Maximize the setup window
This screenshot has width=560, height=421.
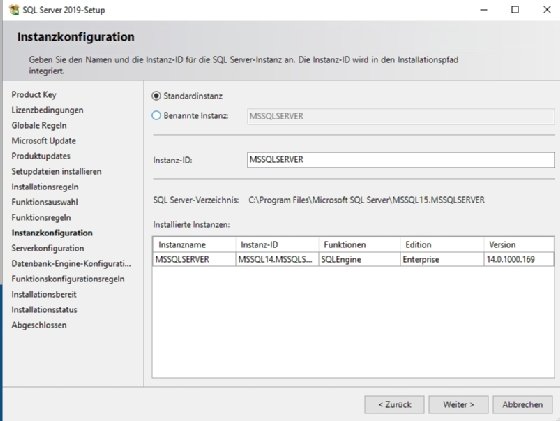pyautogui.click(x=515, y=10)
